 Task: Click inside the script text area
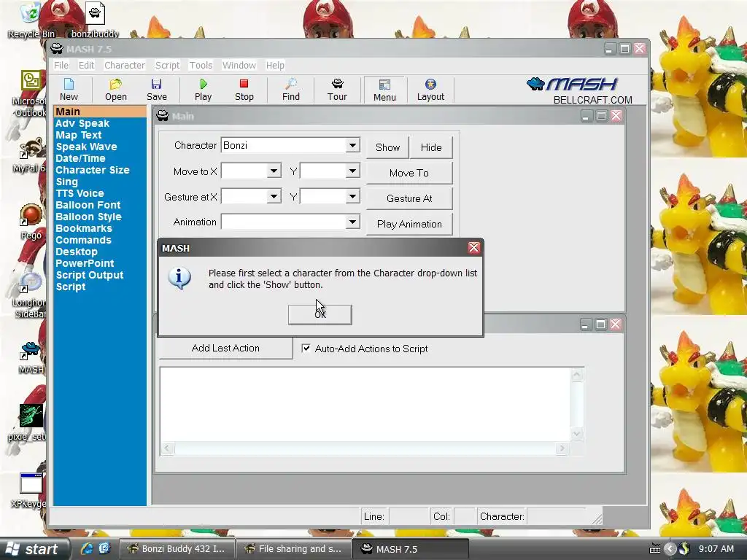pos(365,404)
